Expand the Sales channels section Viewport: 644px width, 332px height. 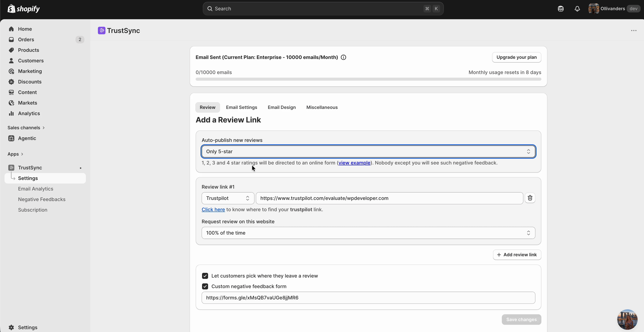26,128
